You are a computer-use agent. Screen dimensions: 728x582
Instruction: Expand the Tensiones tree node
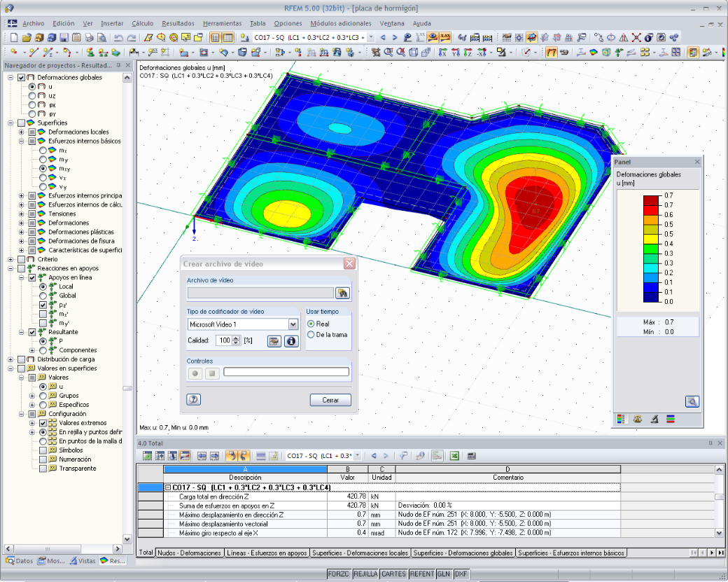22,214
